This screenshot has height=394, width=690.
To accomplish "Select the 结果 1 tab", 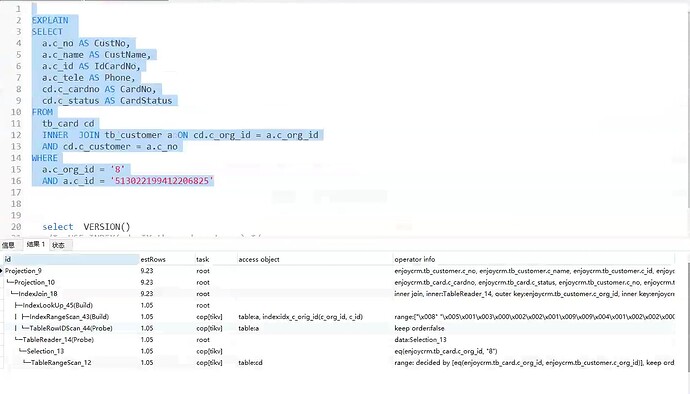I will [36, 244].
